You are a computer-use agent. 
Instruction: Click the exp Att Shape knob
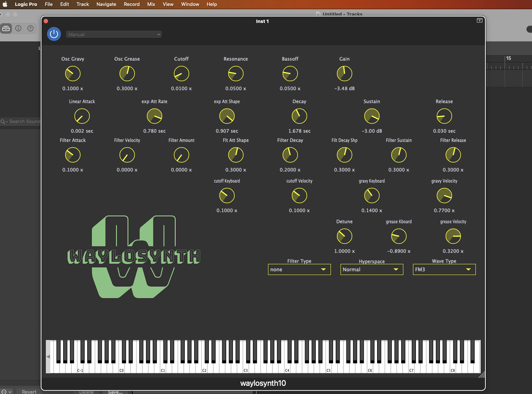point(227,116)
